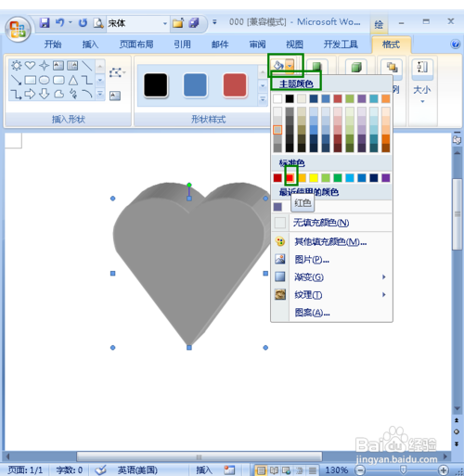Screen dimensions: 464x476
Task: Pick the down arrow block shape
Action: 45,94
